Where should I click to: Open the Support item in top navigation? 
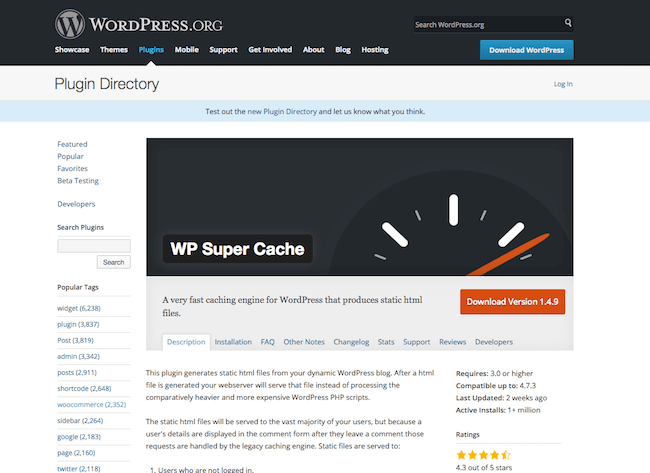point(223,50)
